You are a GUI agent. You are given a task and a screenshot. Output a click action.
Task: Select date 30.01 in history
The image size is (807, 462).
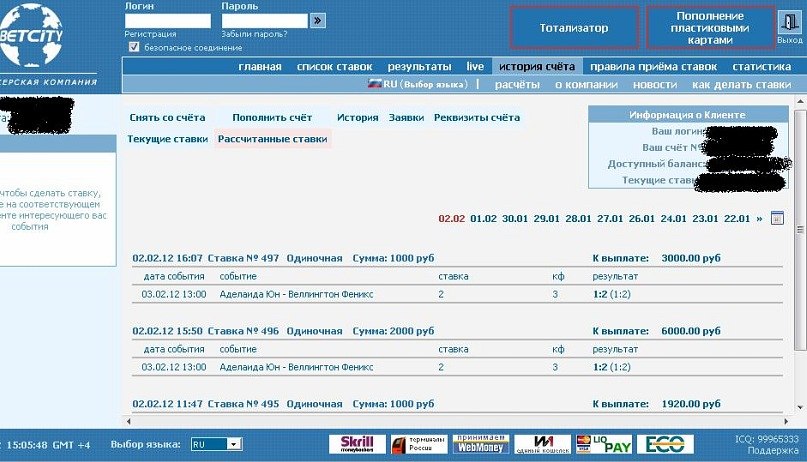515,219
